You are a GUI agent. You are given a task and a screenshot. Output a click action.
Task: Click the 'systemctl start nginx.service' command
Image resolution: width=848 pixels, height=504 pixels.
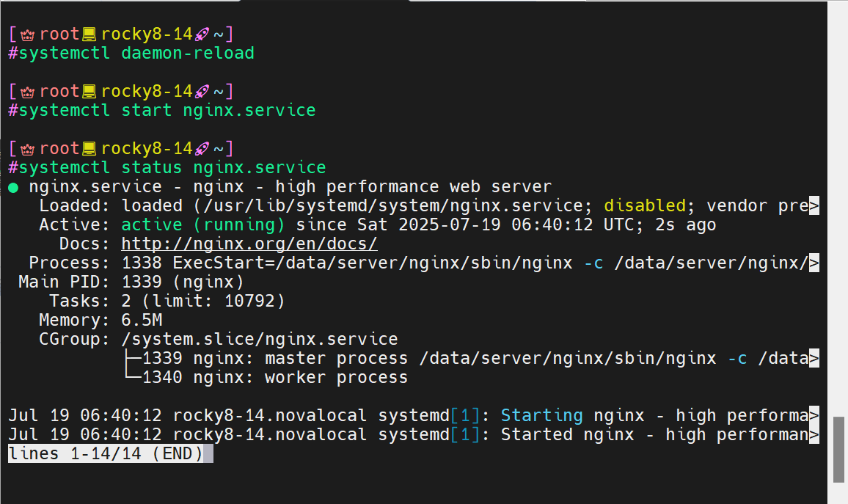[167, 110]
